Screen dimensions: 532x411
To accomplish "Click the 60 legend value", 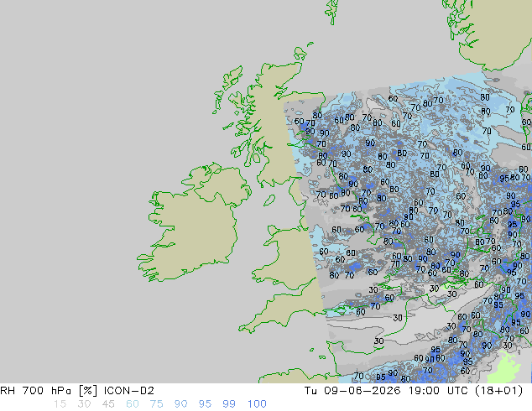I will point(133,404).
